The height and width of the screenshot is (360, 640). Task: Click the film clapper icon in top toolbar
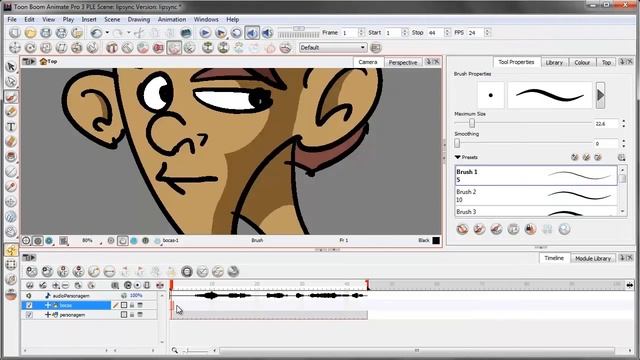[x=186, y=33]
